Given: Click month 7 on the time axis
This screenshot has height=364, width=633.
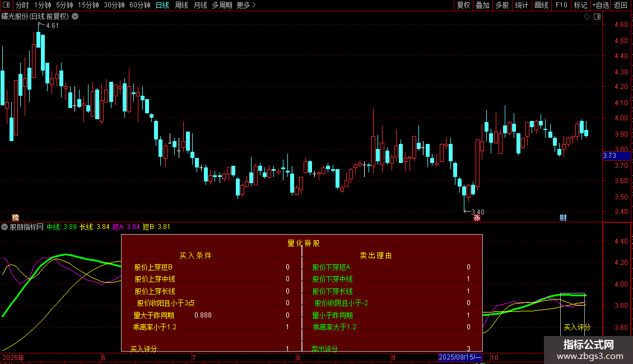Looking at the screenshot, I should (194, 357).
